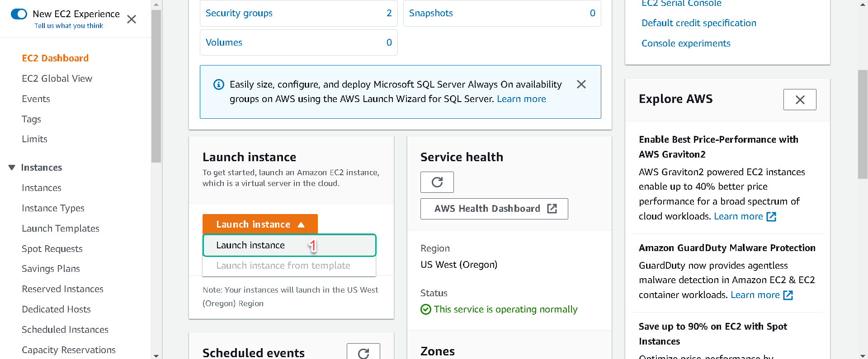Click the Enable Best Price-Performance heading

click(x=718, y=147)
